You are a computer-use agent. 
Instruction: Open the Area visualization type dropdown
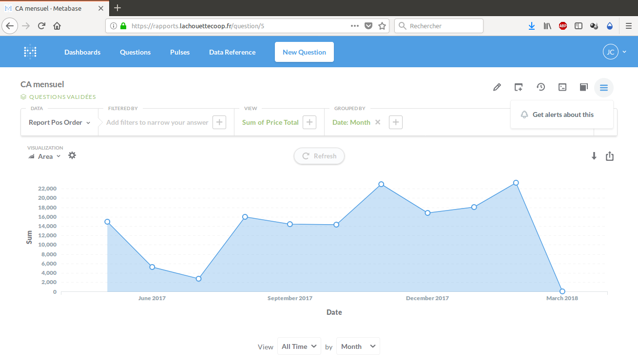[45, 156]
